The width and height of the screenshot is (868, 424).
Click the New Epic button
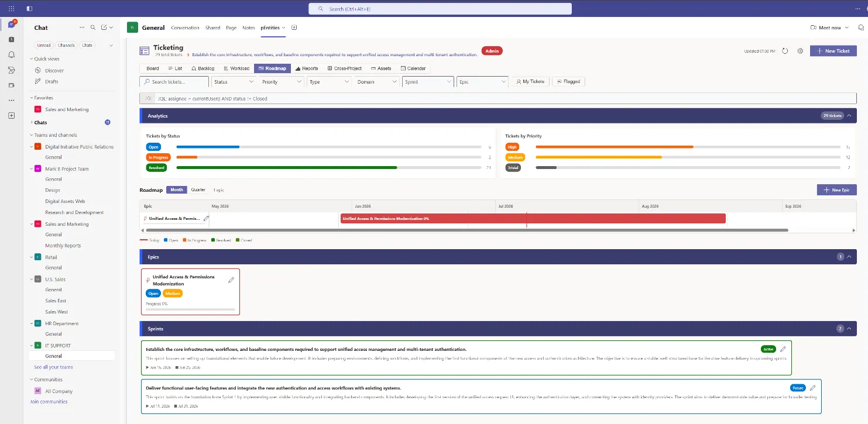coord(837,190)
